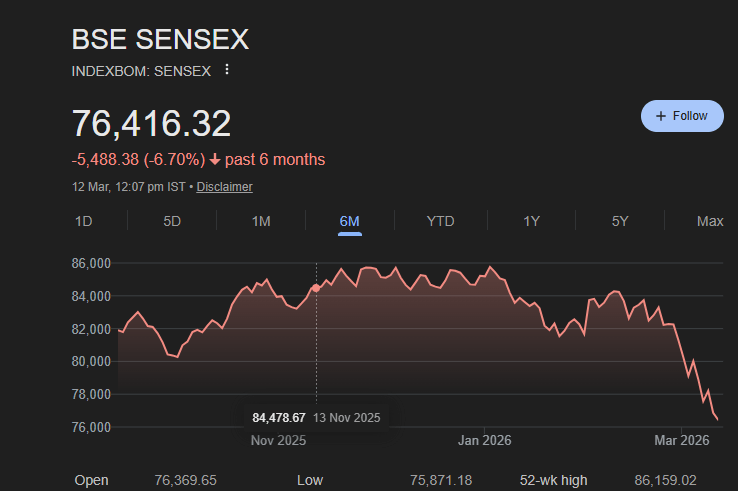738x491 pixels.
Task: View the 1Y chart range
Action: [x=532, y=221]
